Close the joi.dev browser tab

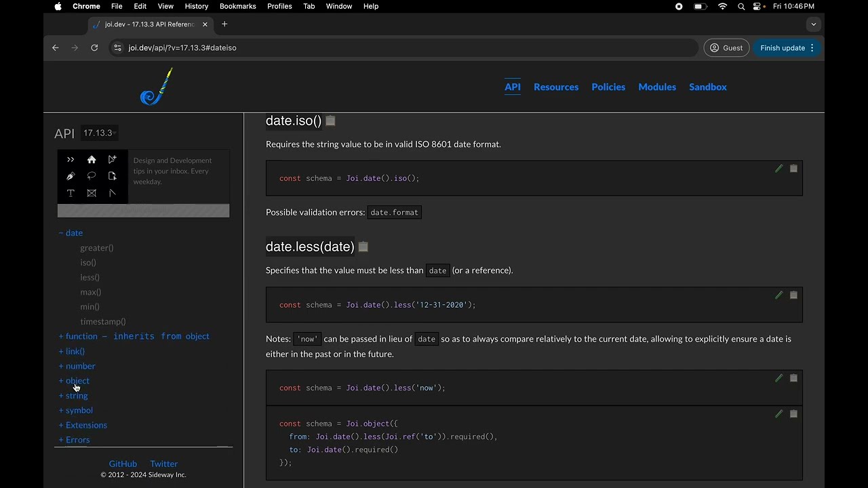click(205, 24)
